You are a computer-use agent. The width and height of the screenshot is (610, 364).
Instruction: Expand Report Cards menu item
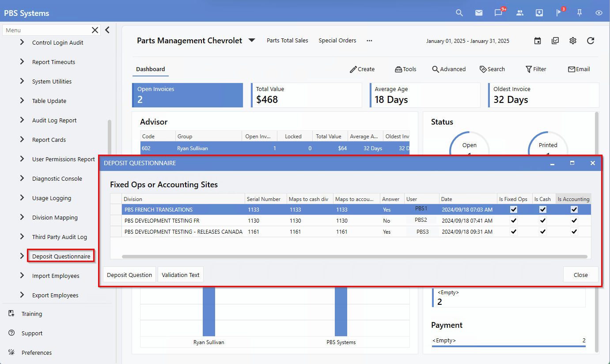tap(22, 140)
